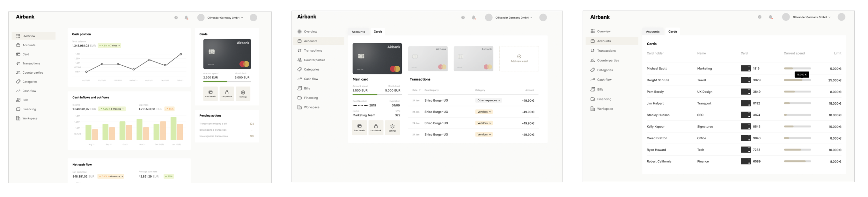Select the Cards tab in the cards table screen

tap(673, 32)
